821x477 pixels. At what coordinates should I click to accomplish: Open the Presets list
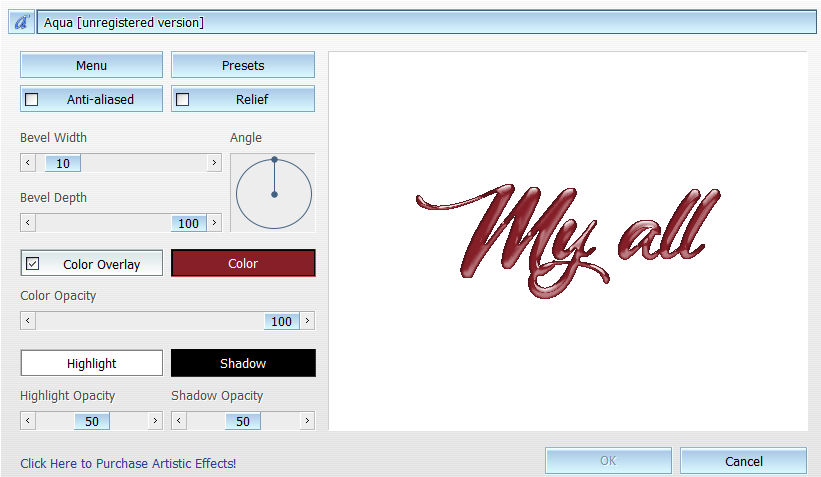tap(243, 65)
